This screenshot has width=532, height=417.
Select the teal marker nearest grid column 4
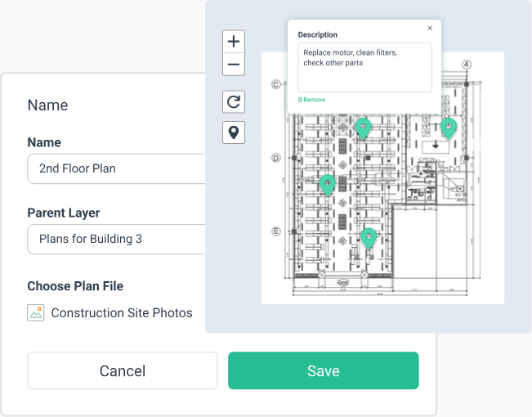(x=448, y=127)
